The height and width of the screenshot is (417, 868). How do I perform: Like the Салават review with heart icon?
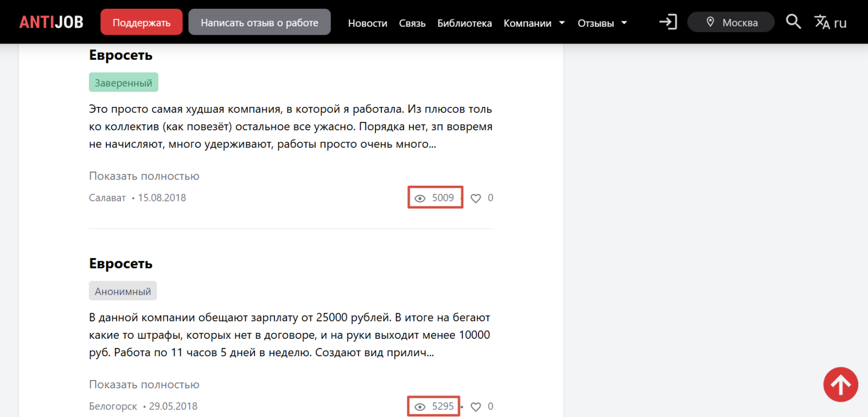click(476, 198)
